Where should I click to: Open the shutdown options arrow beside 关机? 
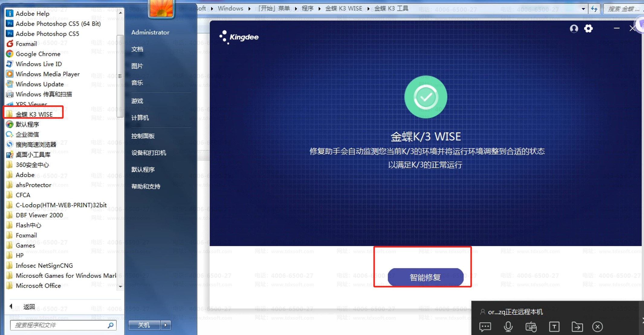pos(166,325)
